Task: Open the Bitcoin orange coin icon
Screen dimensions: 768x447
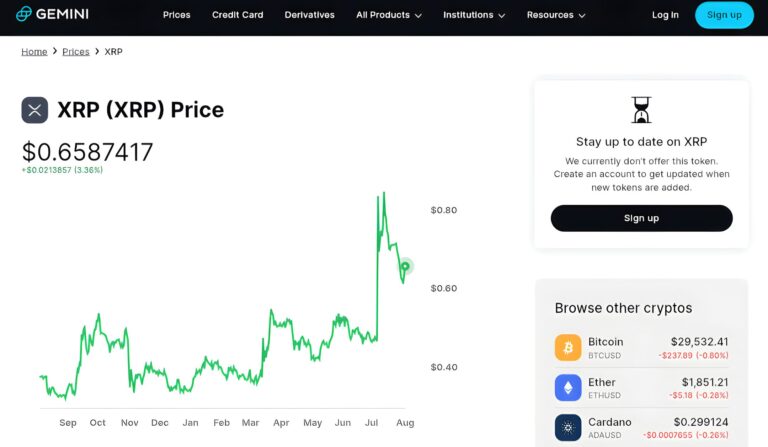Action: (x=568, y=348)
